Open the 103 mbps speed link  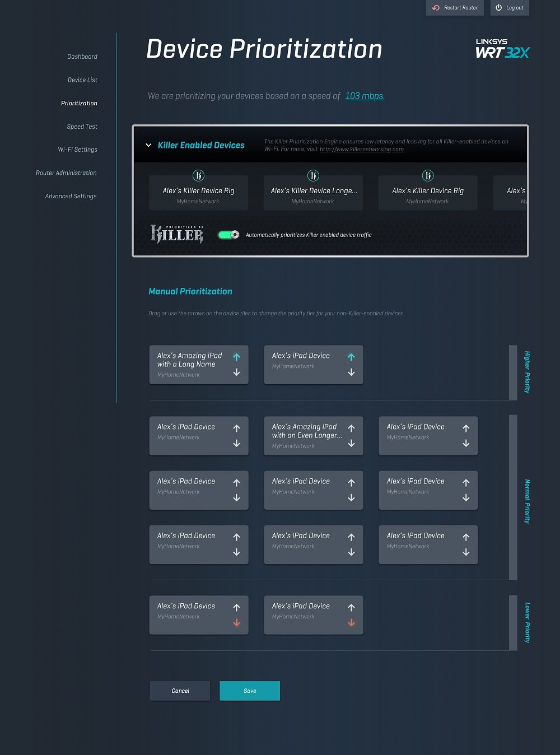[365, 96]
